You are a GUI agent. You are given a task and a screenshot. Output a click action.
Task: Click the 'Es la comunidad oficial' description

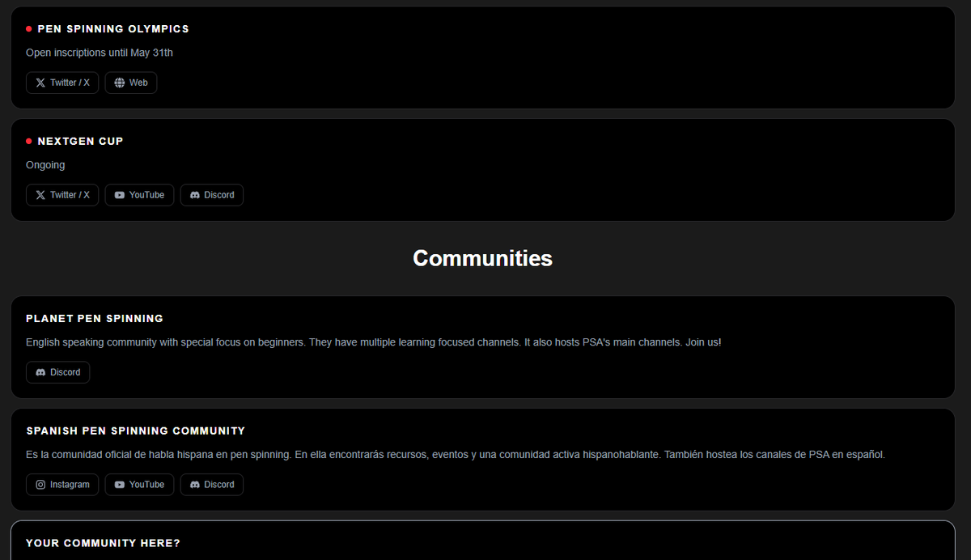coord(456,455)
